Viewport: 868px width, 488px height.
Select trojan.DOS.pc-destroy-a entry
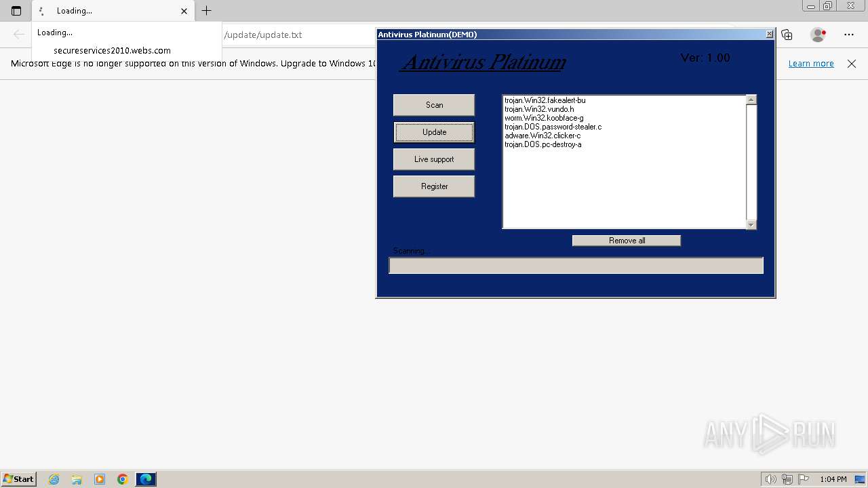[543, 144]
